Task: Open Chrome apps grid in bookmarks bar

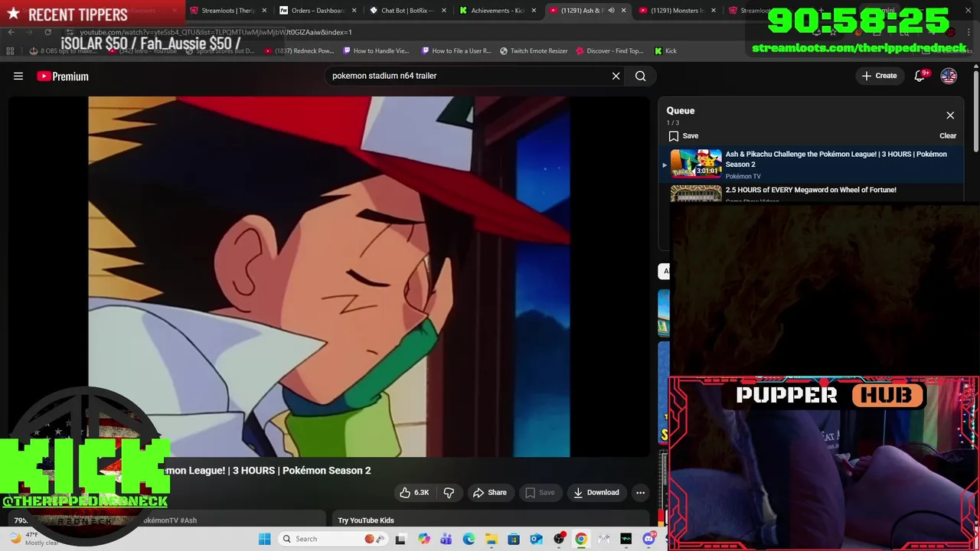Action: [x=10, y=51]
